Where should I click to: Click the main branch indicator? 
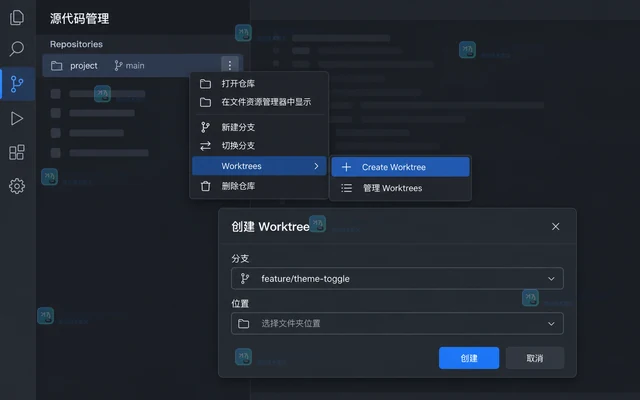point(129,65)
